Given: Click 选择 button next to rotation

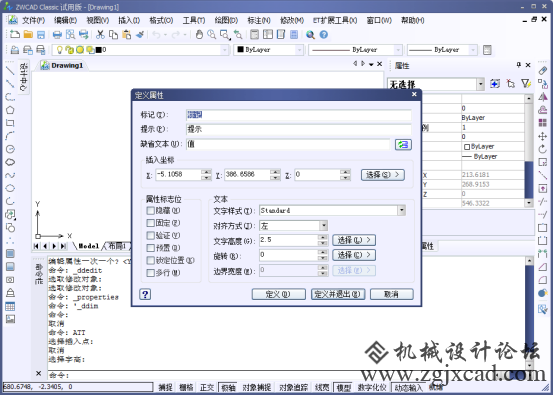Looking at the screenshot, I should point(354,255).
